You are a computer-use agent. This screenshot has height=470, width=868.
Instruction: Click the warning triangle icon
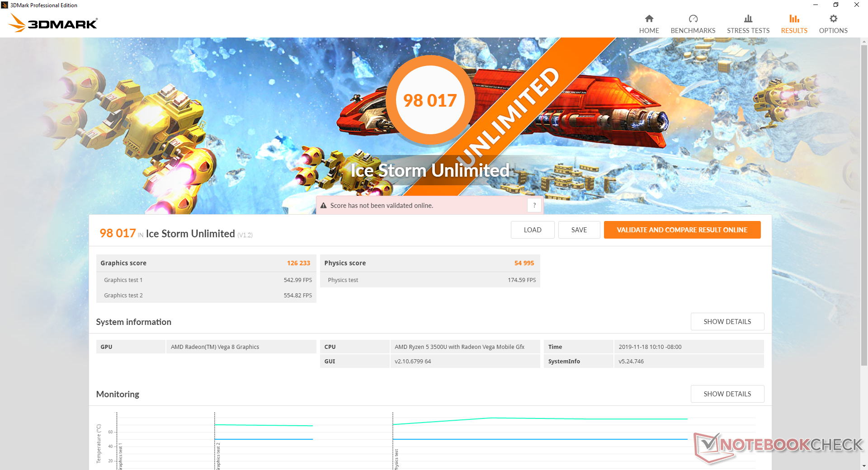(x=323, y=206)
